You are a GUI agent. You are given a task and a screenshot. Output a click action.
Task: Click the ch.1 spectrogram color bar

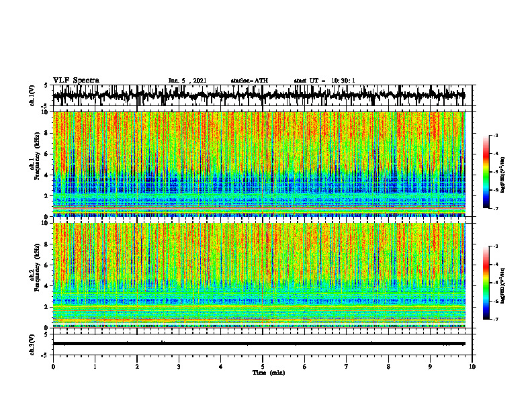(x=486, y=172)
